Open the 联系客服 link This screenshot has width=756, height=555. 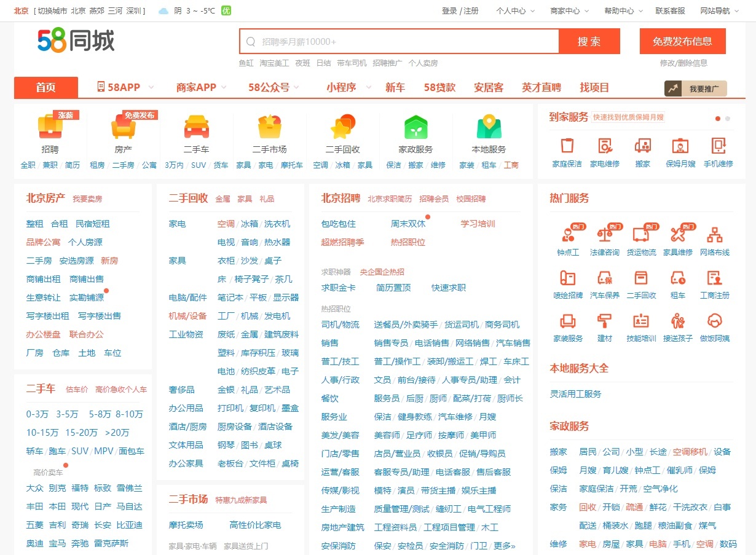pyautogui.click(x=670, y=10)
